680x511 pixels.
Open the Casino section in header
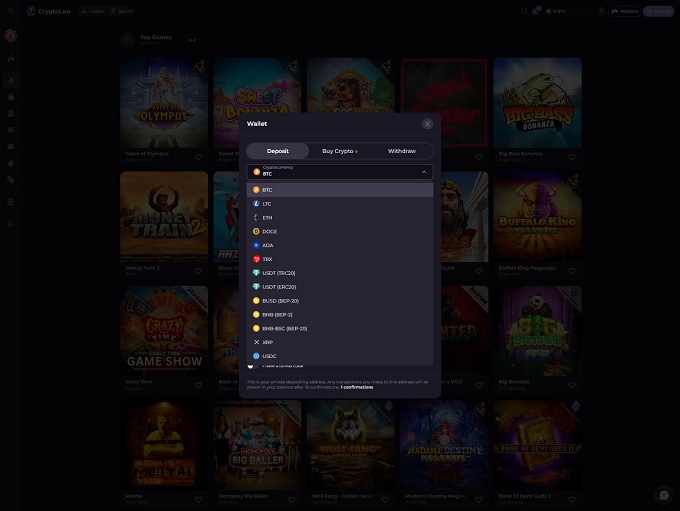[x=92, y=11]
